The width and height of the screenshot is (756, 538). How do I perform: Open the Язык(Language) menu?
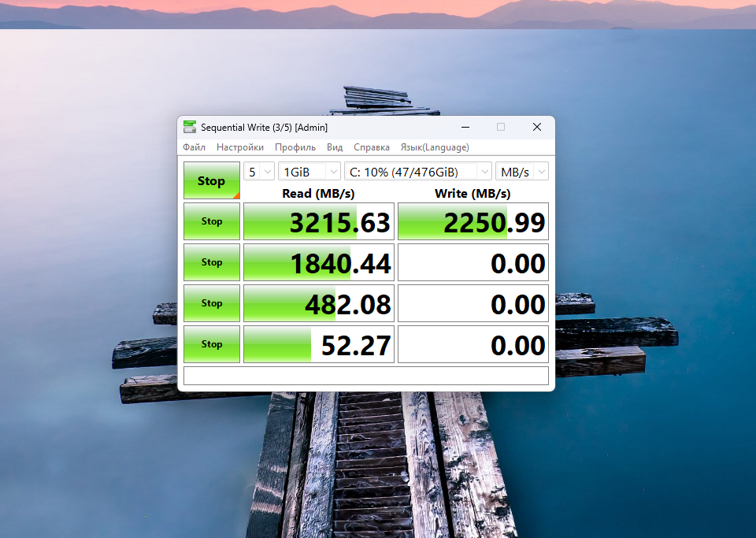pyautogui.click(x=435, y=147)
